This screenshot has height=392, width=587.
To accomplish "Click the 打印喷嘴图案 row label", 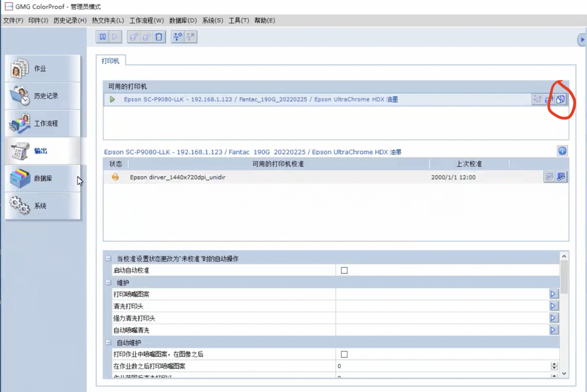I will (x=131, y=294).
